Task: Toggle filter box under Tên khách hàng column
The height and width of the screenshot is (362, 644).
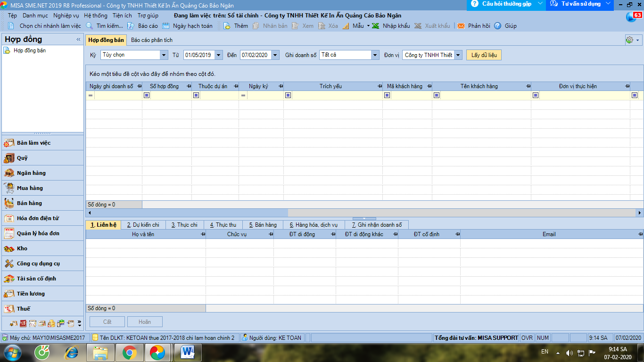Action: point(437,95)
